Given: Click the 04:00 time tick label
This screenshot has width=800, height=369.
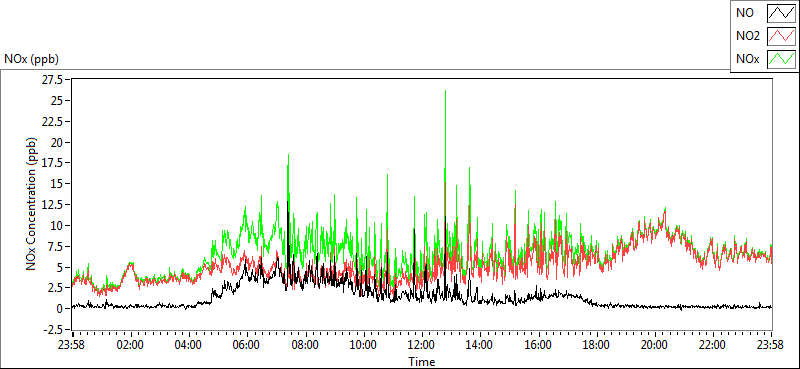Looking at the screenshot, I should (189, 344).
